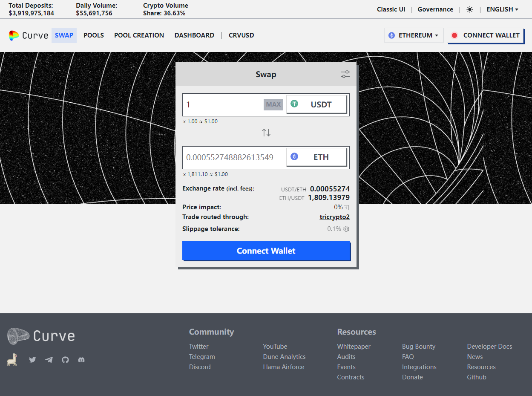Click the llama icon in footer
Screen dimensions: 532x396
point(12,360)
